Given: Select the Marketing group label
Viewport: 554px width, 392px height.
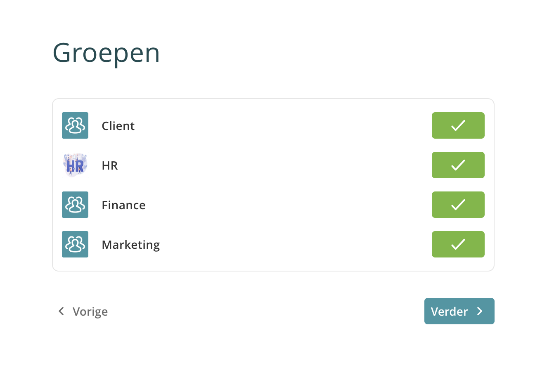Looking at the screenshot, I should pyautogui.click(x=131, y=245).
